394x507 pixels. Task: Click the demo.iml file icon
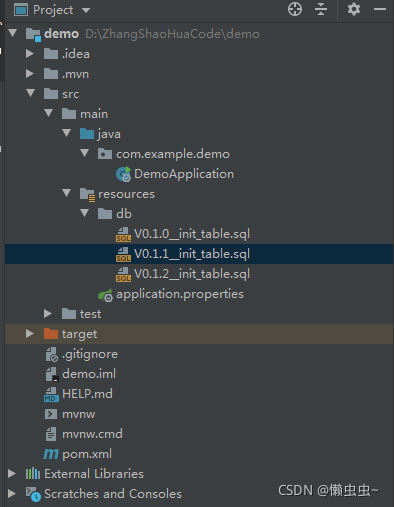52,374
